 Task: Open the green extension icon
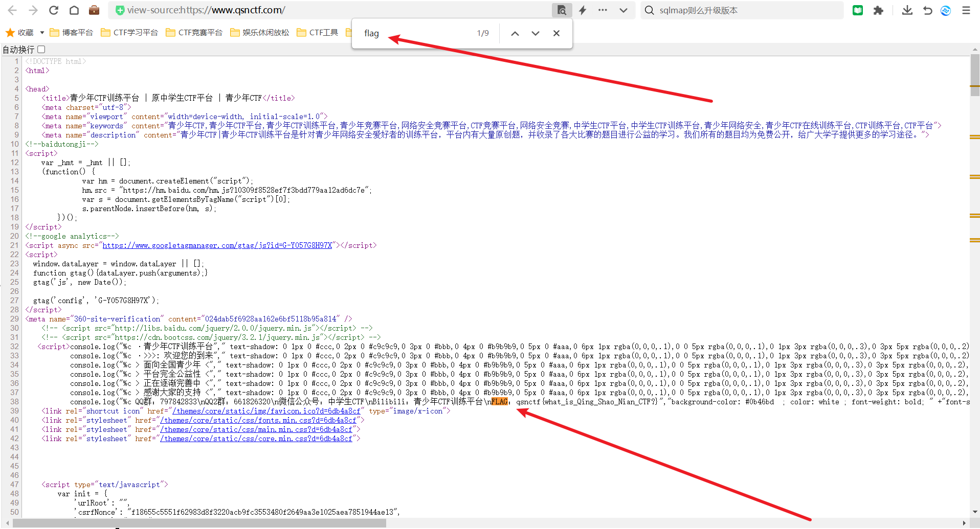858,10
